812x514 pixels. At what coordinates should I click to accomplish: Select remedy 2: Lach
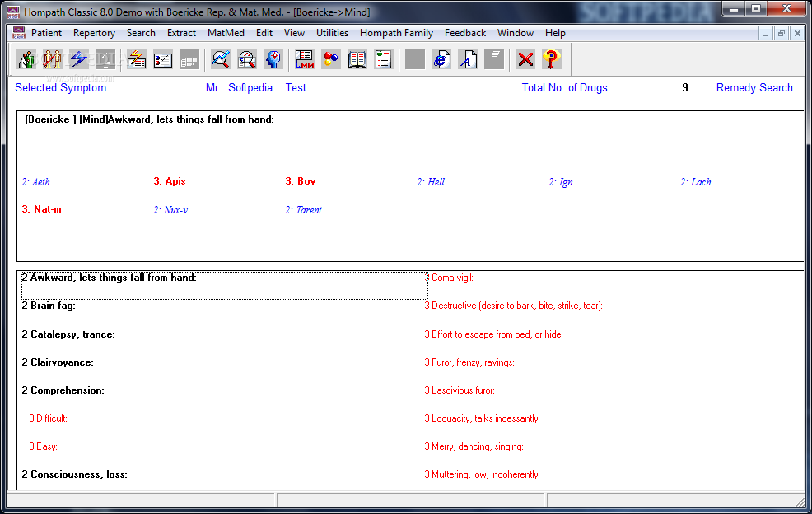click(696, 182)
